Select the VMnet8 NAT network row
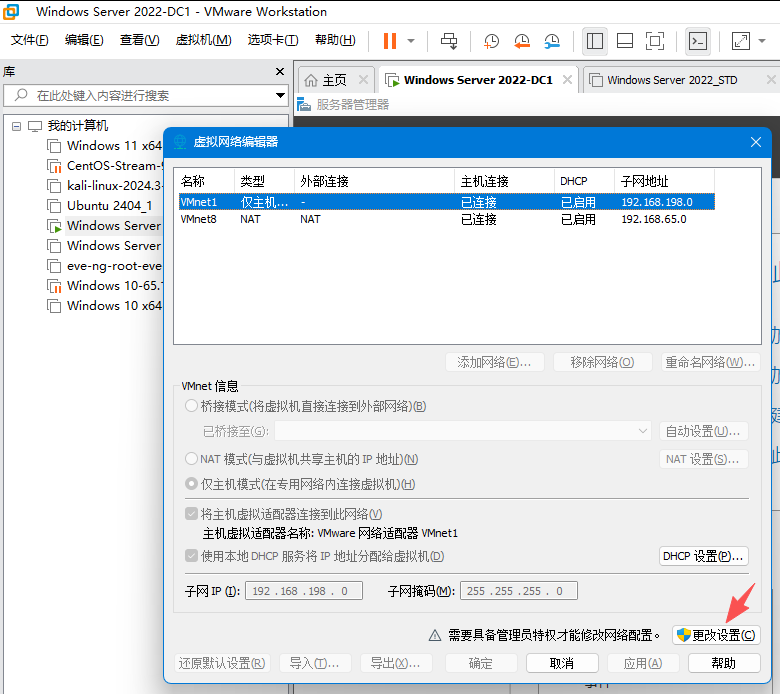The width and height of the screenshot is (780, 694). pos(447,219)
